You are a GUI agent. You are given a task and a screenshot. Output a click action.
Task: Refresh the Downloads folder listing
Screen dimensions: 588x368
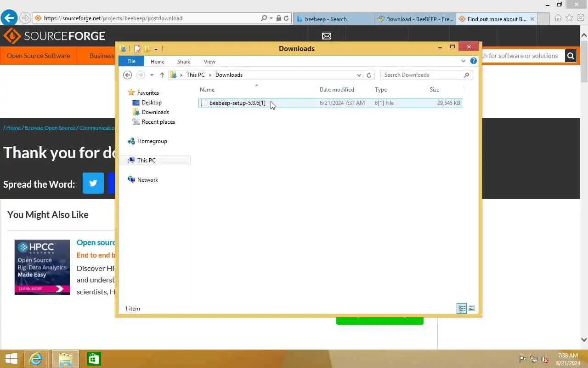click(x=369, y=75)
